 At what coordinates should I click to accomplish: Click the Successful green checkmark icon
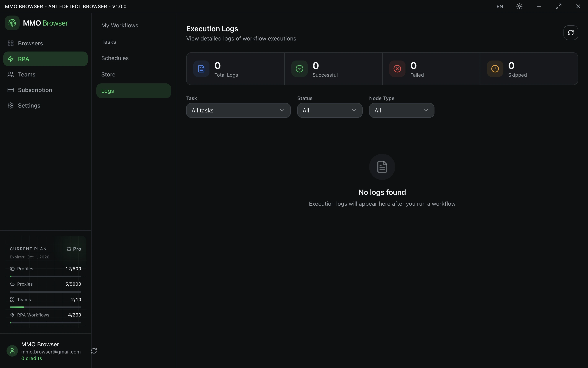click(299, 69)
